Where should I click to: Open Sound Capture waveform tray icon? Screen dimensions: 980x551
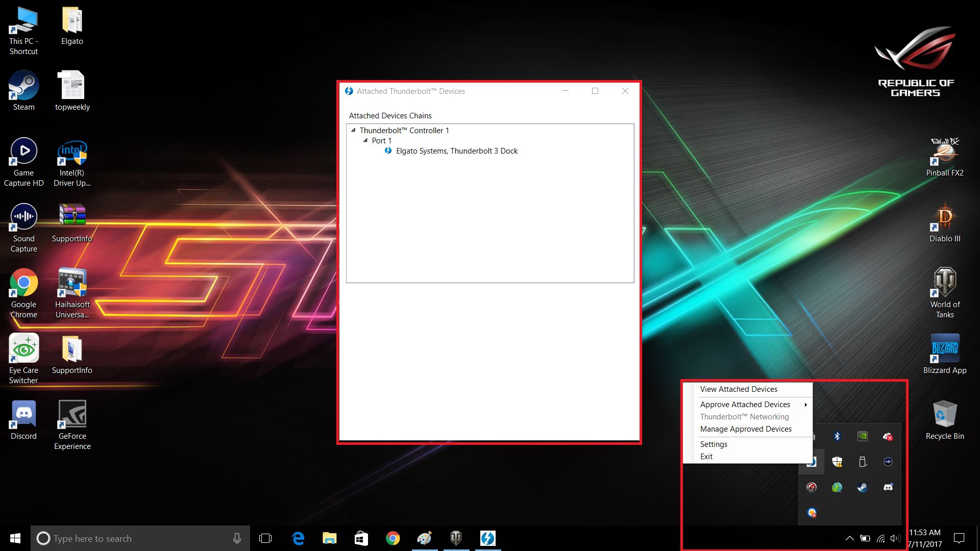point(888,462)
